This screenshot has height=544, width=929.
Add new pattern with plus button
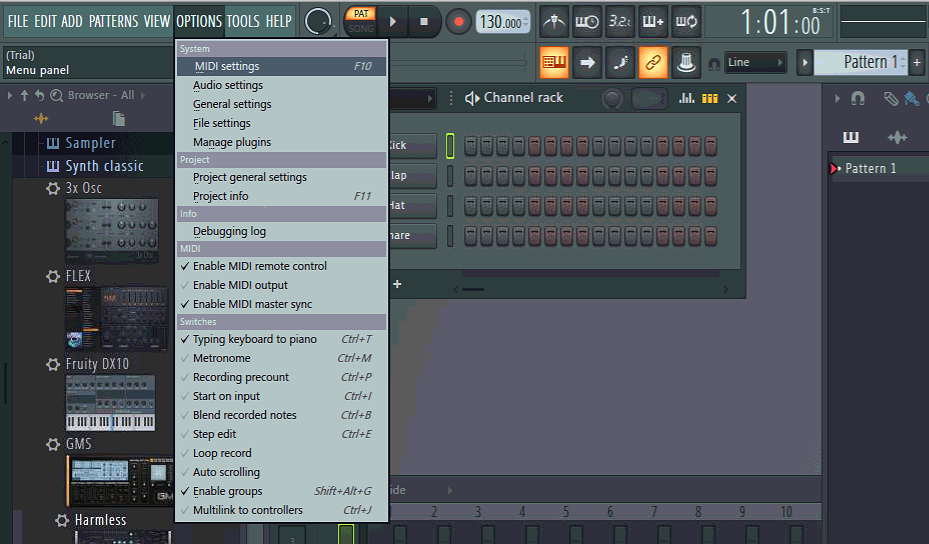coord(917,62)
